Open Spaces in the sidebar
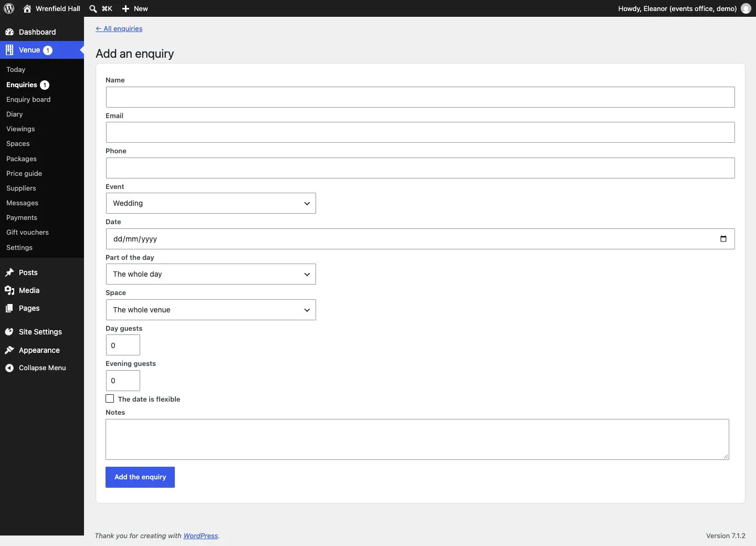The image size is (756, 546). click(18, 144)
